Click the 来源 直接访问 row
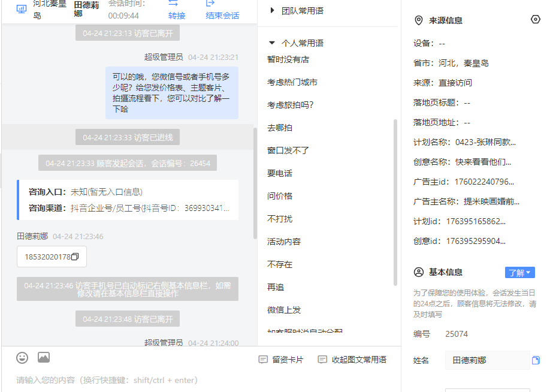This screenshot has height=392, width=550. point(443,83)
